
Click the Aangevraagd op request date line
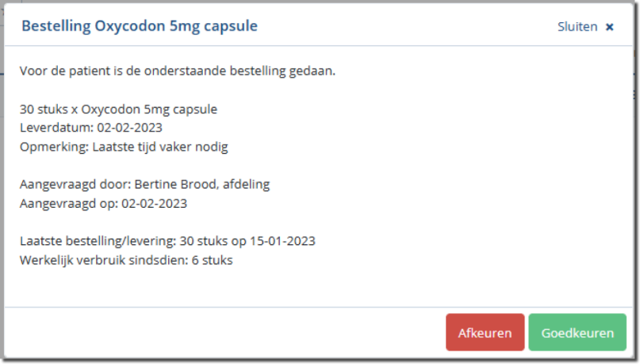click(103, 203)
